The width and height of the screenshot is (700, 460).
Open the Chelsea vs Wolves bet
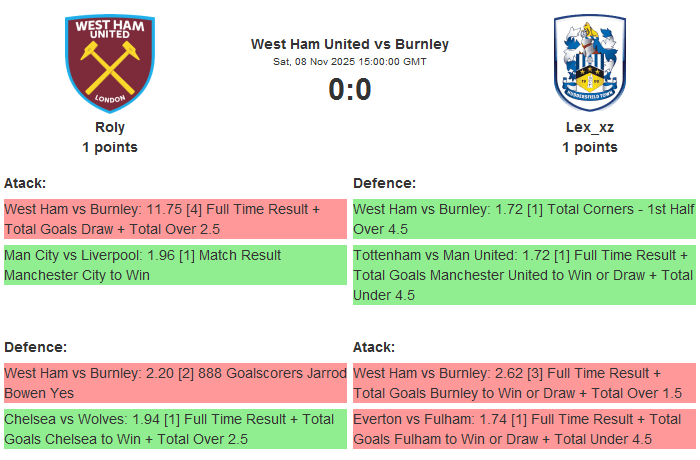[x=175, y=429]
